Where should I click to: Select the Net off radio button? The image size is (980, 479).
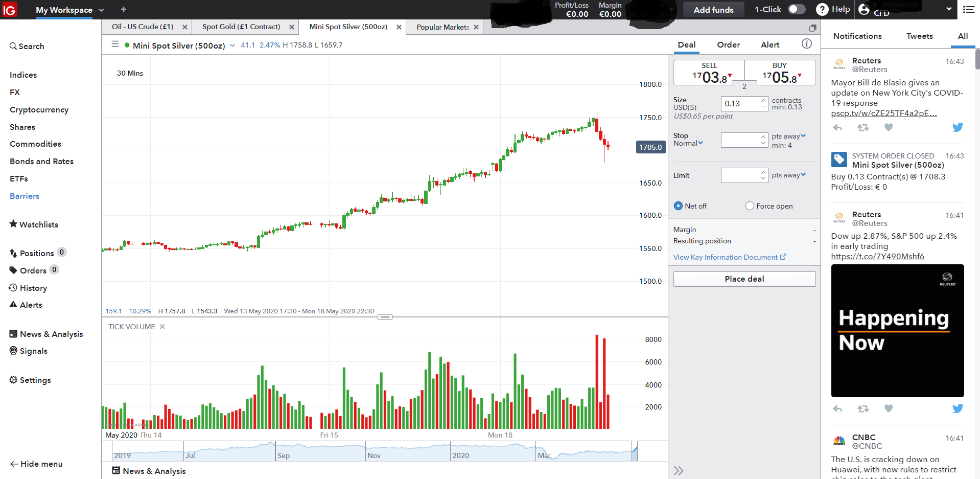678,206
